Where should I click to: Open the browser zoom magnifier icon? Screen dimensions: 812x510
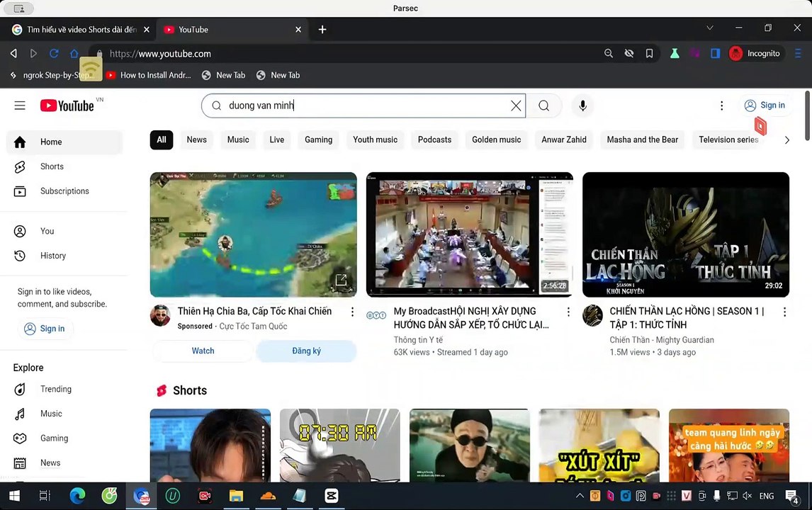(x=609, y=53)
